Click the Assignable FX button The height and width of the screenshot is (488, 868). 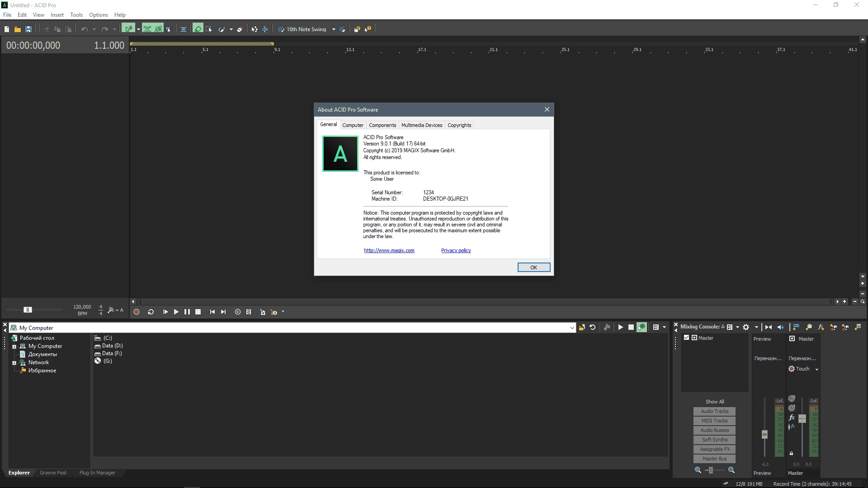[x=714, y=449]
